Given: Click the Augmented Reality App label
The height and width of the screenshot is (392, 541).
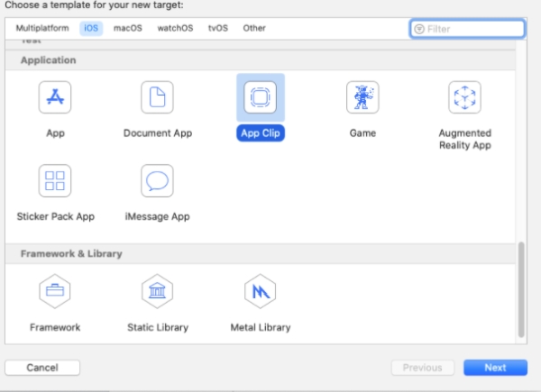Looking at the screenshot, I should point(465,139).
